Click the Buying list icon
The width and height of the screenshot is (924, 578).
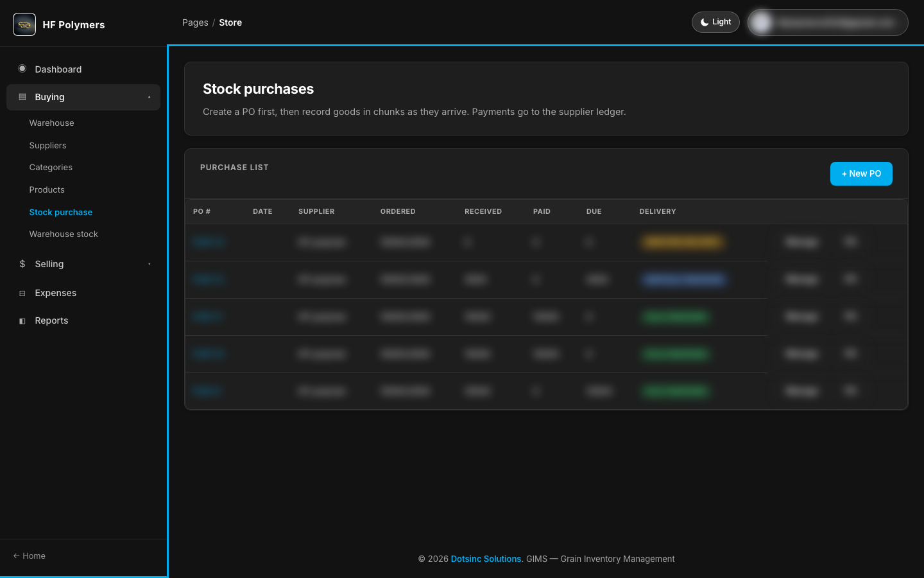tap(22, 97)
